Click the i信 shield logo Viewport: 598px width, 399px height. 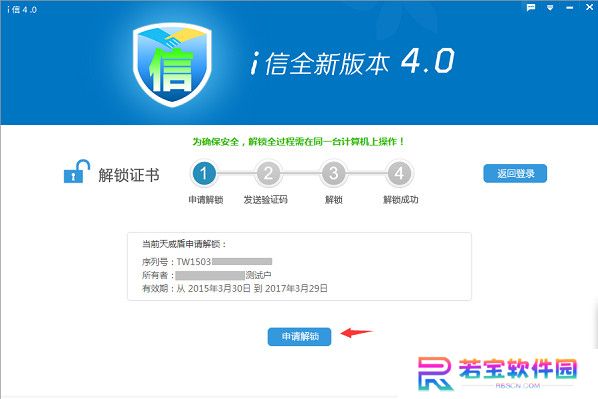(172, 64)
